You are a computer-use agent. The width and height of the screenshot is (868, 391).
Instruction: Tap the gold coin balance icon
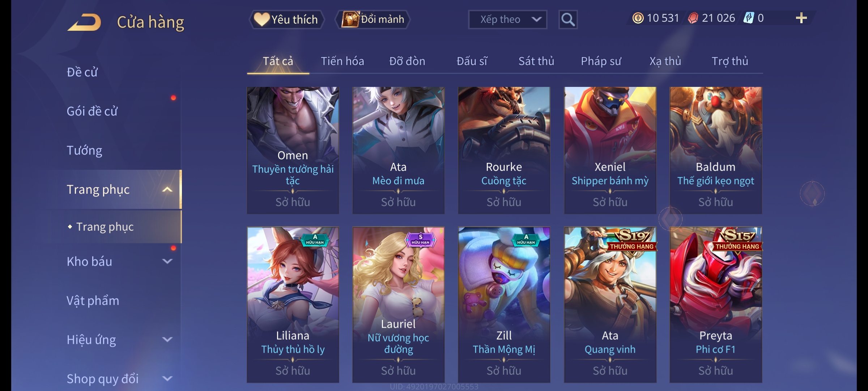click(638, 18)
